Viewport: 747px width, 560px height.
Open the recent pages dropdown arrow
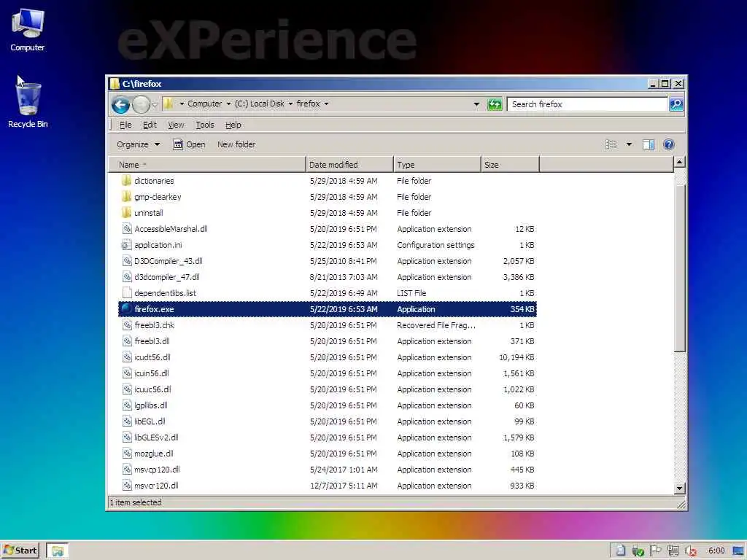click(155, 104)
